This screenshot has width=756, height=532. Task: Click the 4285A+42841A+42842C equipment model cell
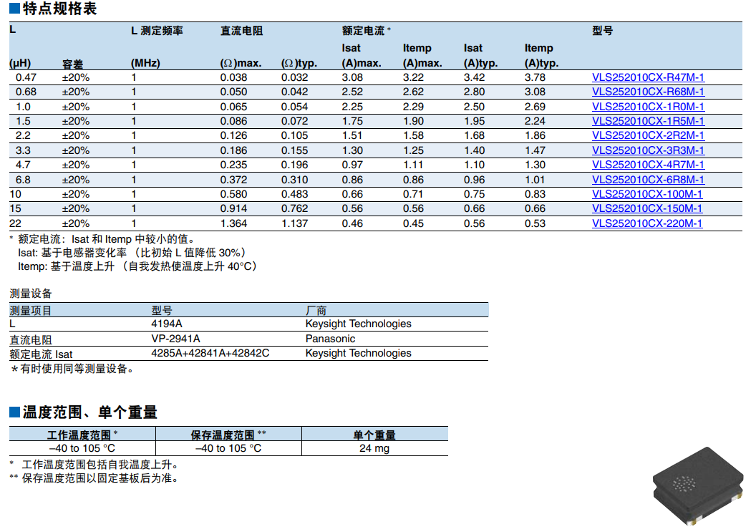coord(210,353)
